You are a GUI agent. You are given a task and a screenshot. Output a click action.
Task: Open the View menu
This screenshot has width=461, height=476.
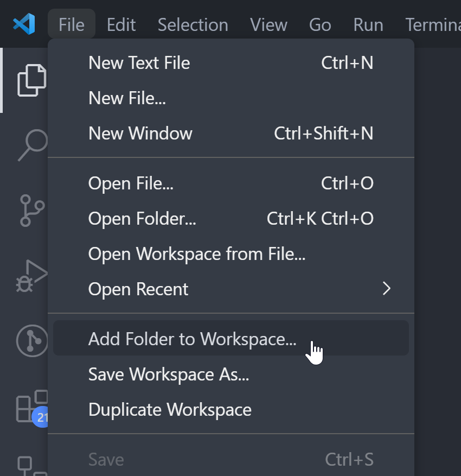click(x=268, y=24)
